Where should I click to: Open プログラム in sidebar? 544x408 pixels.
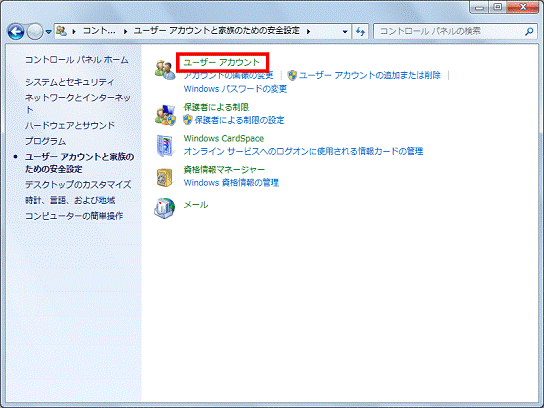[x=45, y=141]
